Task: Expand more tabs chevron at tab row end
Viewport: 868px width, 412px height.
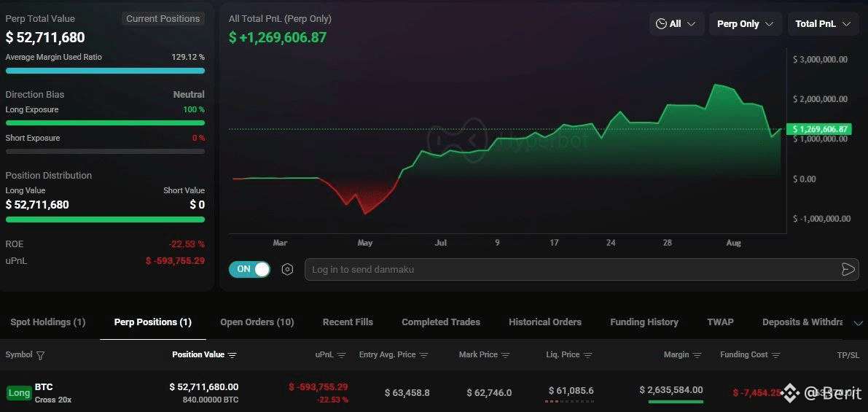Action: click(x=859, y=323)
